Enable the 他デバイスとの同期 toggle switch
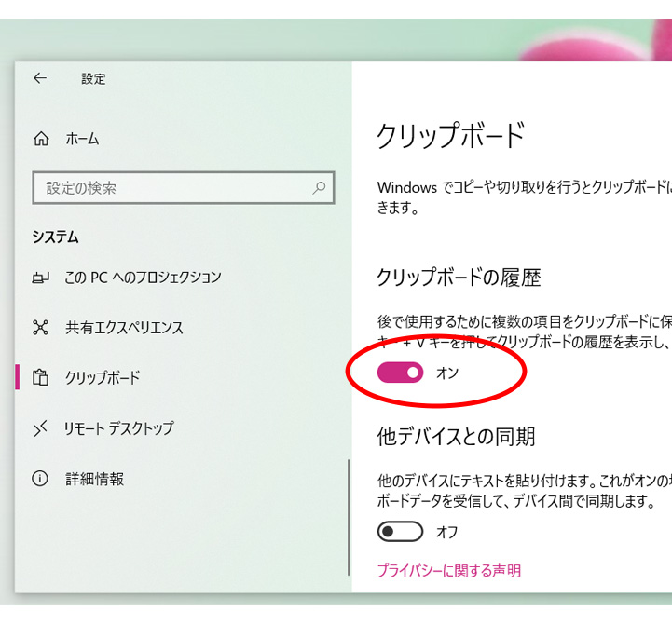 (400, 532)
